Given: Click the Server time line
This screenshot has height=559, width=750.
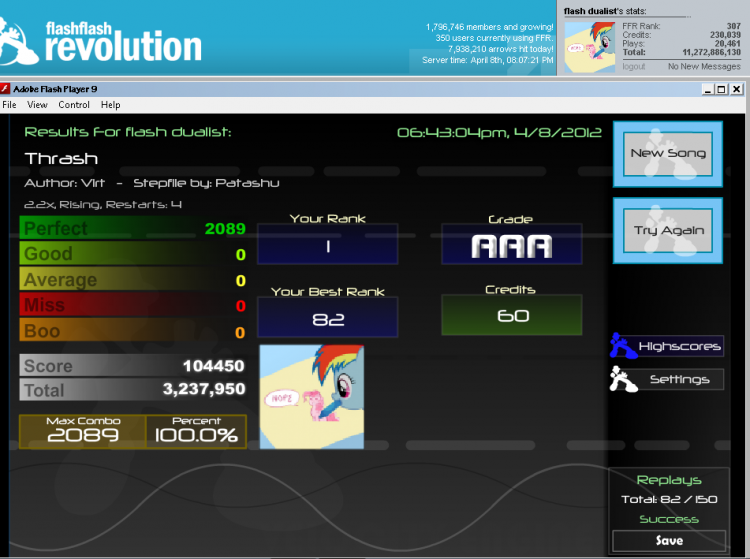Looking at the screenshot, I should coord(487,60).
